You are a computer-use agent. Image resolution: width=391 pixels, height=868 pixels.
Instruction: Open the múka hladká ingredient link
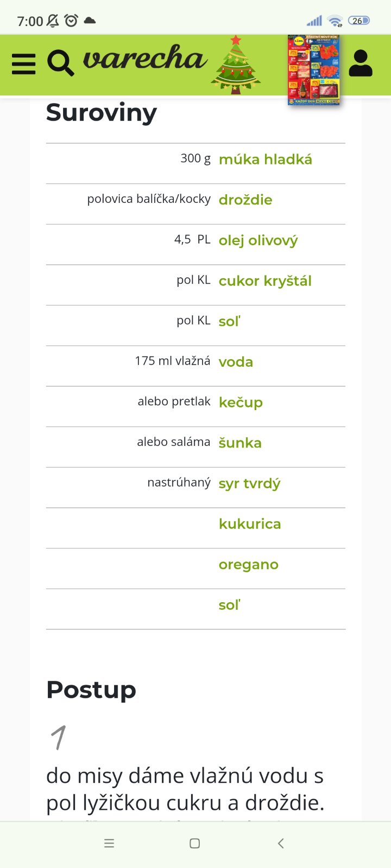pos(265,159)
